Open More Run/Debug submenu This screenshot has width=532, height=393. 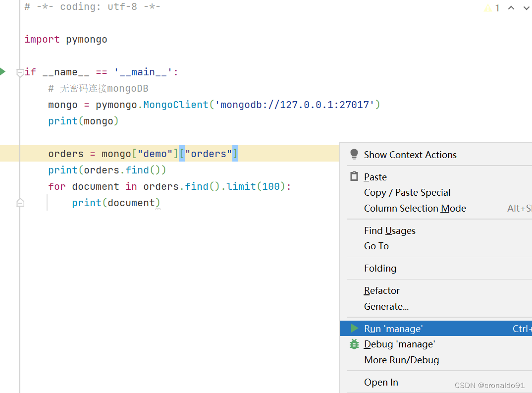tap(435, 360)
